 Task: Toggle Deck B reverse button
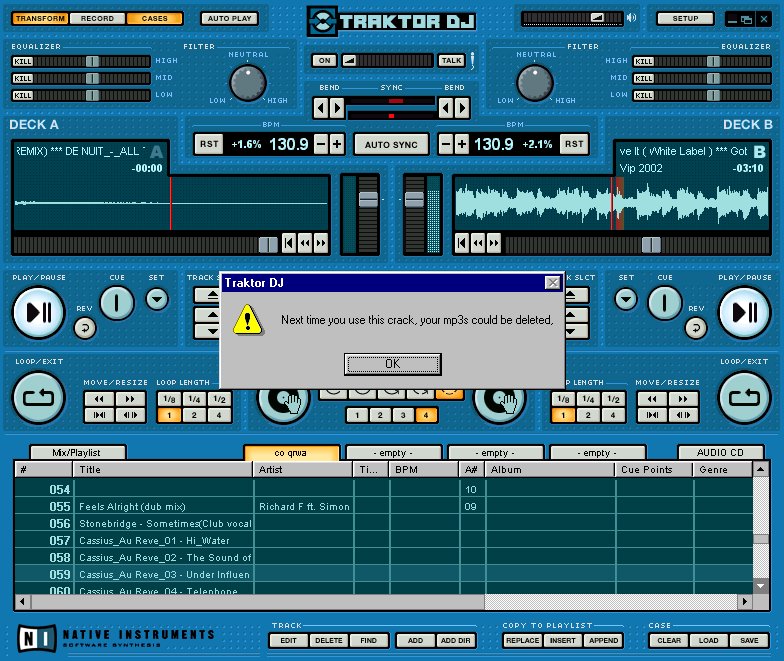click(x=696, y=328)
